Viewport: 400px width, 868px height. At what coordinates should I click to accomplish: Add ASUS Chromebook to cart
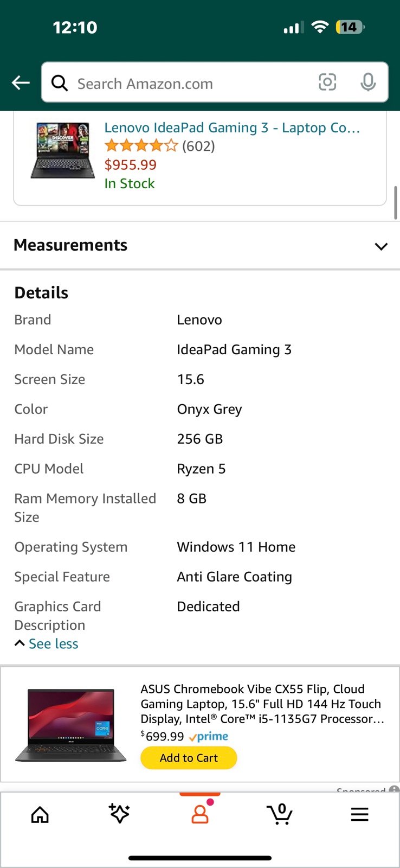189,758
